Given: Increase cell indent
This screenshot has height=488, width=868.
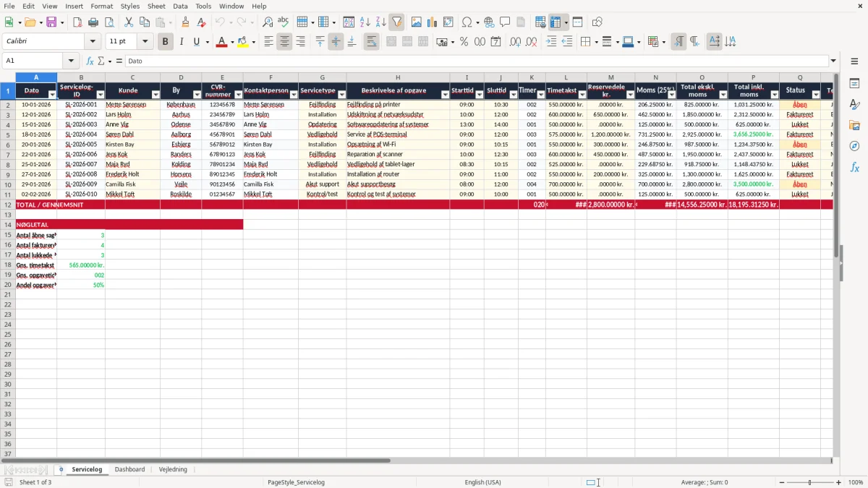Looking at the screenshot, I should (x=551, y=42).
